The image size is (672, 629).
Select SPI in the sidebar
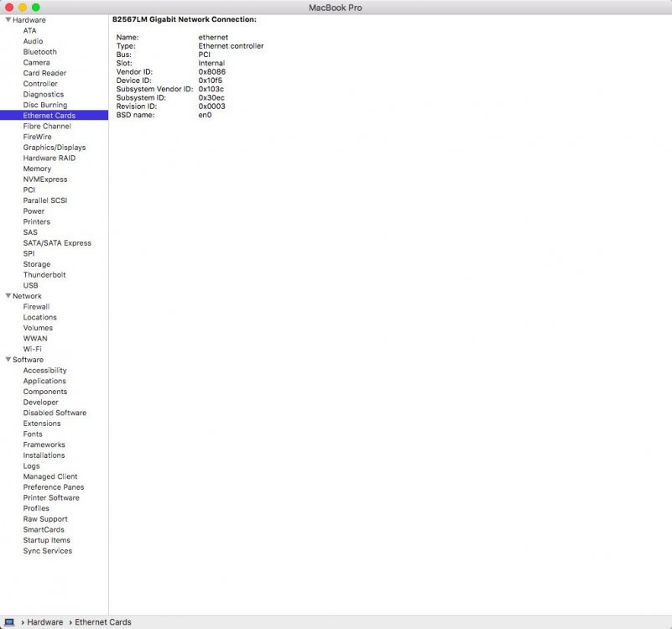coord(29,253)
